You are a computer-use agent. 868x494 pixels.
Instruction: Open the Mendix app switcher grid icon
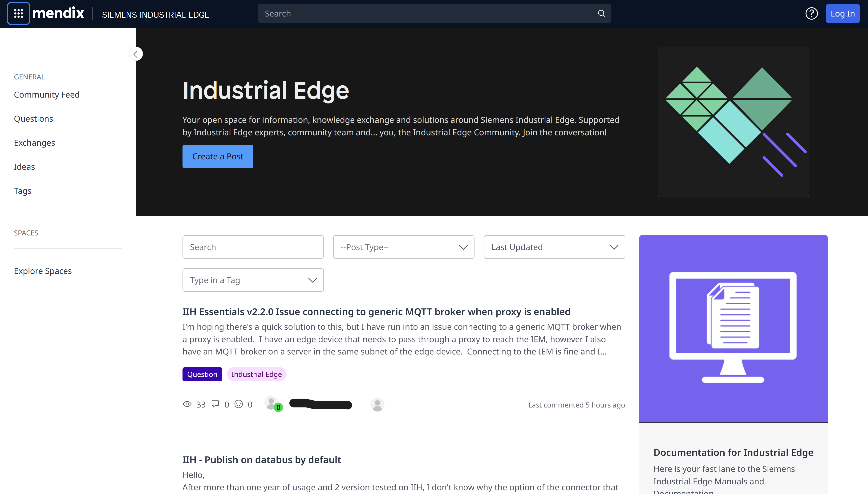(x=18, y=14)
